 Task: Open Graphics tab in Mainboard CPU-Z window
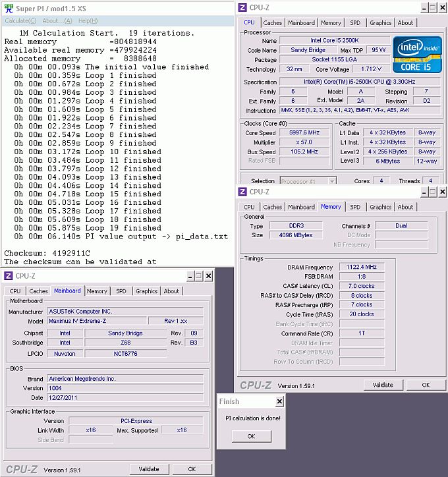146,291
